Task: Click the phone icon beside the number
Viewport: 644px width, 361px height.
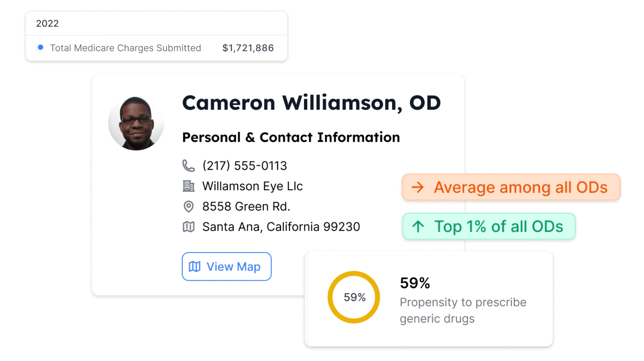Action: pos(188,166)
